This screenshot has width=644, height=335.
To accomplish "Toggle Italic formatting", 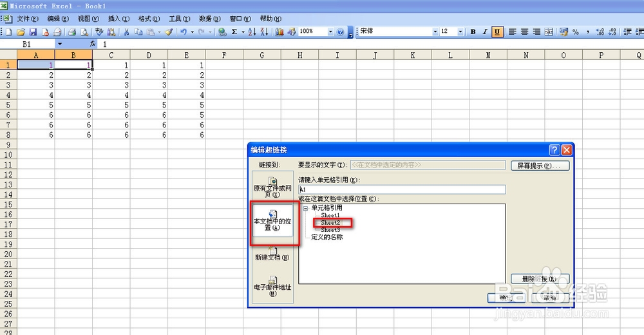I will (x=485, y=32).
